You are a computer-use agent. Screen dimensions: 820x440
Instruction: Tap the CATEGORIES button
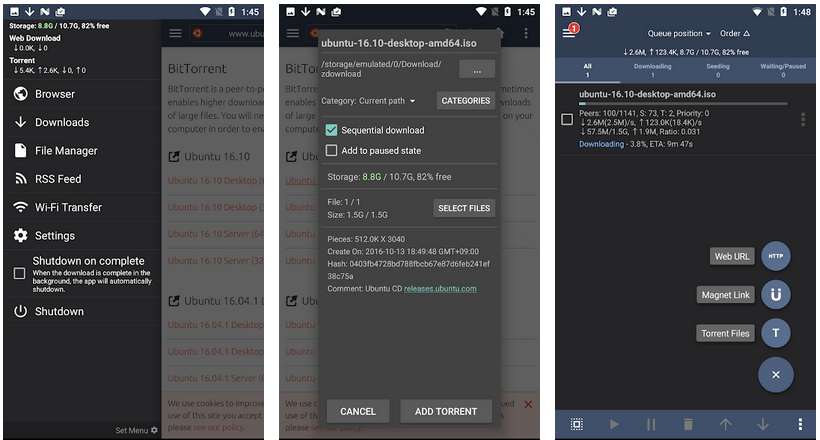coord(465,101)
